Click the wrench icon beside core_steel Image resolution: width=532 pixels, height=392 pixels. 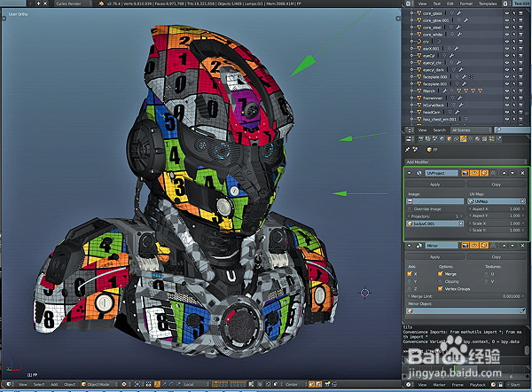pyautogui.click(x=458, y=27)
